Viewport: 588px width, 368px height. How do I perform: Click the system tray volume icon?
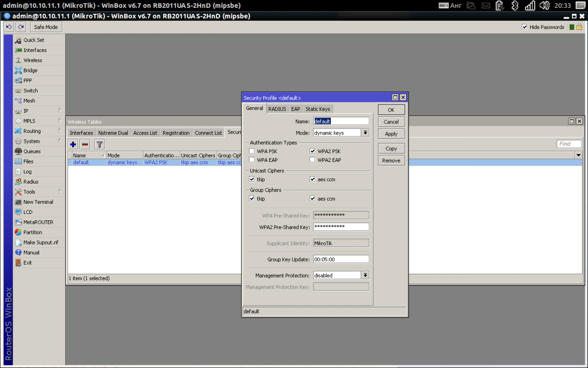tap(544, 5)
